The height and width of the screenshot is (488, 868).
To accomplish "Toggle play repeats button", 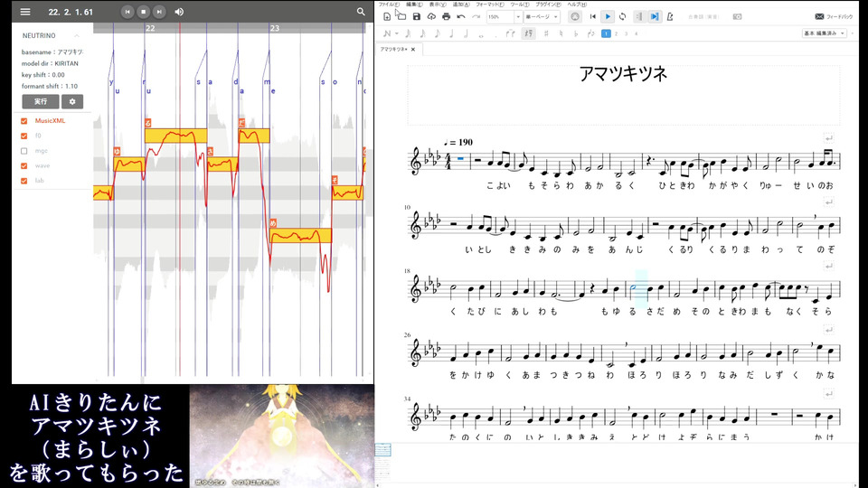I will [x=639, y=16].
